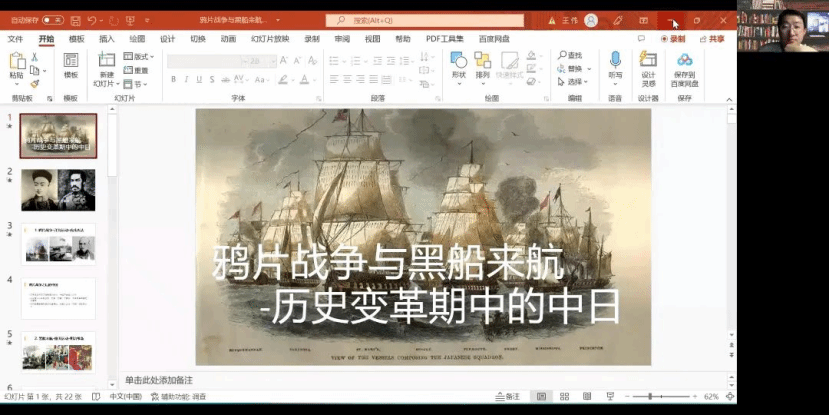The width and height of the screenshot is (830, 415).
Task: Open the 百度网盘 tab
Action: coord(494,39)
